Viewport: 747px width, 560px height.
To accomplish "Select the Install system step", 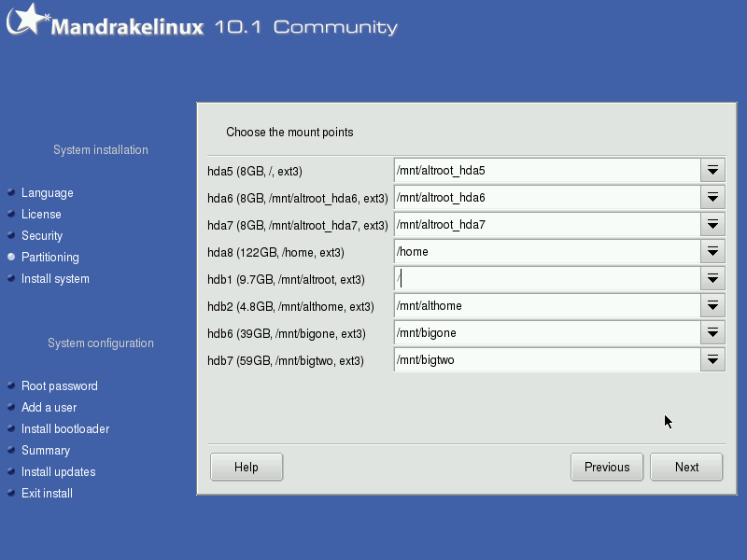I will 55,278.
